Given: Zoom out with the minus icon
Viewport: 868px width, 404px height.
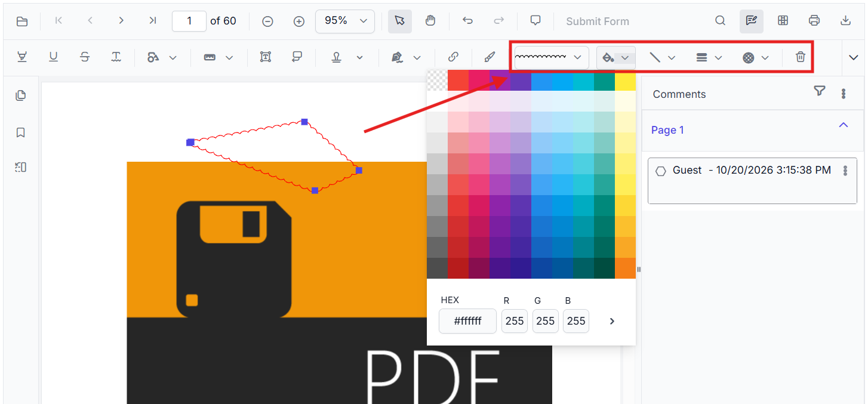Looking at the screenshot, I should tap(268, 21).
